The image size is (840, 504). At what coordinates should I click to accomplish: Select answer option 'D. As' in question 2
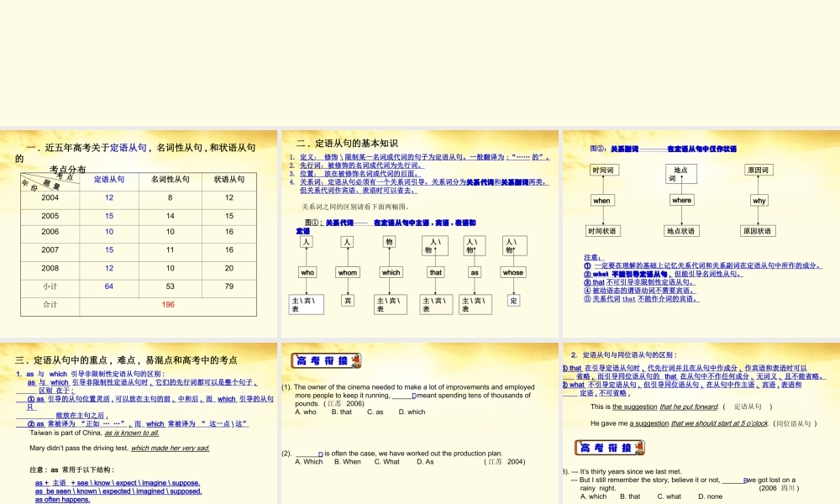pyautogui.click(x=425, y=462)
